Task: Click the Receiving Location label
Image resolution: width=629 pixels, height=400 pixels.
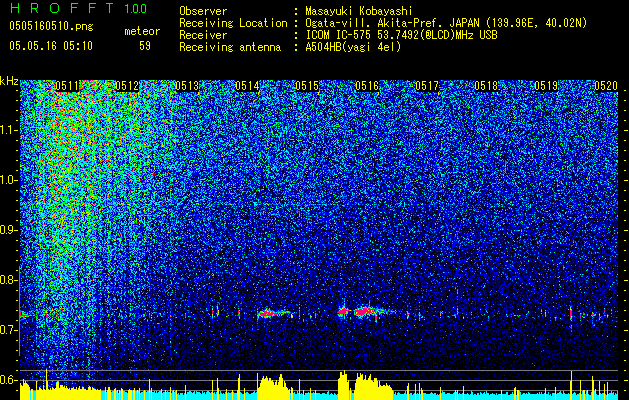Action: point(233,23)
